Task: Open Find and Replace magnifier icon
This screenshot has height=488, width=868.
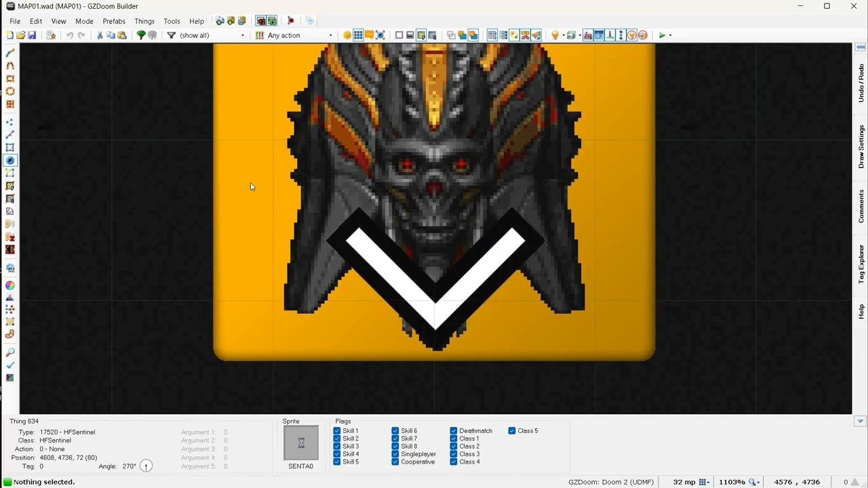Action: click(9, 352)
